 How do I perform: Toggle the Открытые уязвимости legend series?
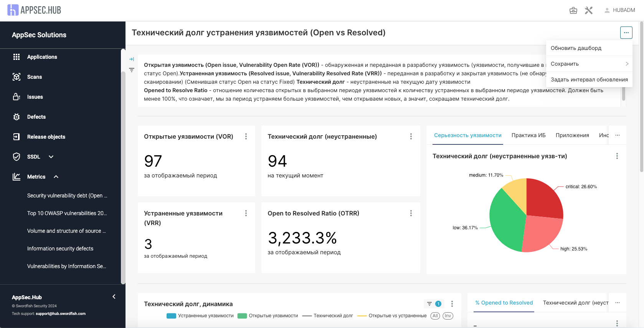point(268,316)
